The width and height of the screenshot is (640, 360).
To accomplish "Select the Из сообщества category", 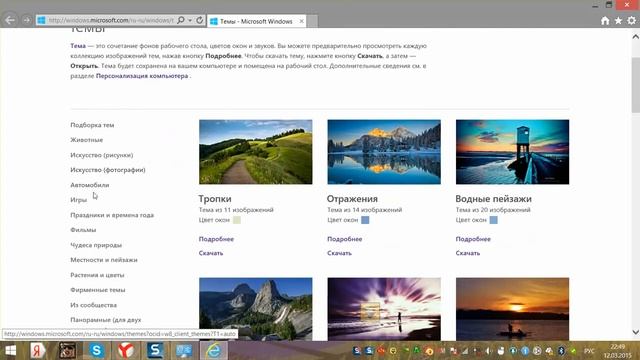I will point(93,305).
